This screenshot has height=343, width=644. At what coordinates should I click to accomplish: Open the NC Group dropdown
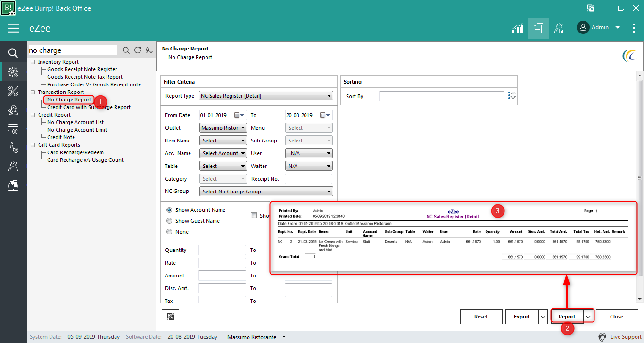[266, 192]
